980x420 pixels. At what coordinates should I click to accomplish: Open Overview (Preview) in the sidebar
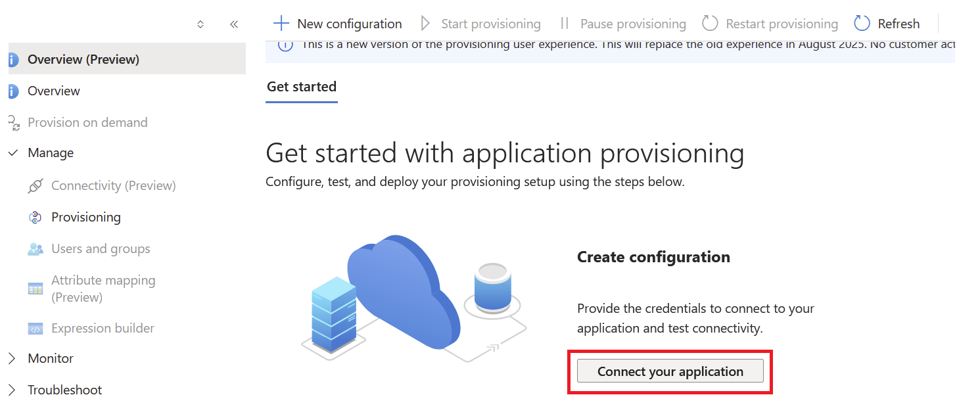[83, 60]
